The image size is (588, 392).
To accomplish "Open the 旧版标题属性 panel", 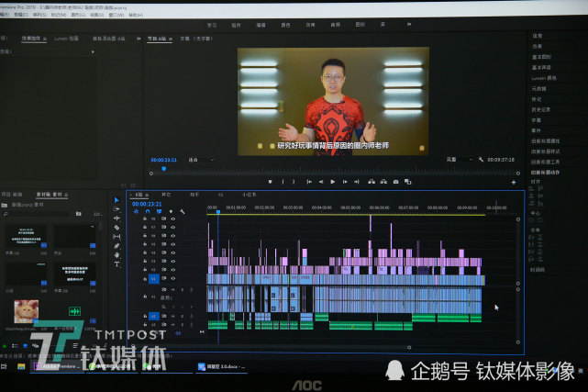I will point(545,141).
